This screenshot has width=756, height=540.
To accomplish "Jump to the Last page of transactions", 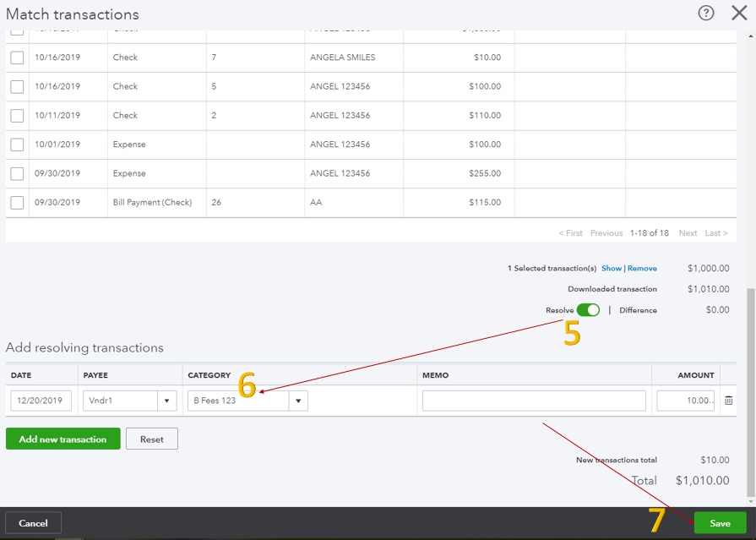I will pos(715,232).
